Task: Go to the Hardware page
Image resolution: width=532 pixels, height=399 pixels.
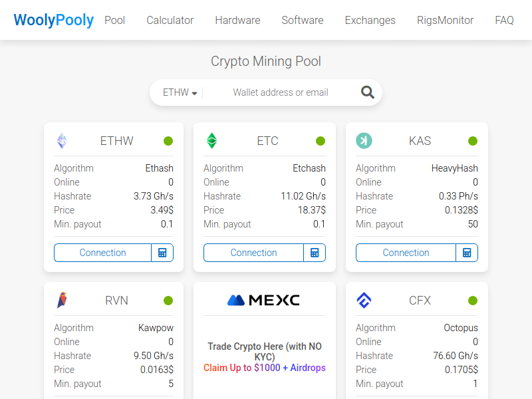Action: click(x=237, y=21)
